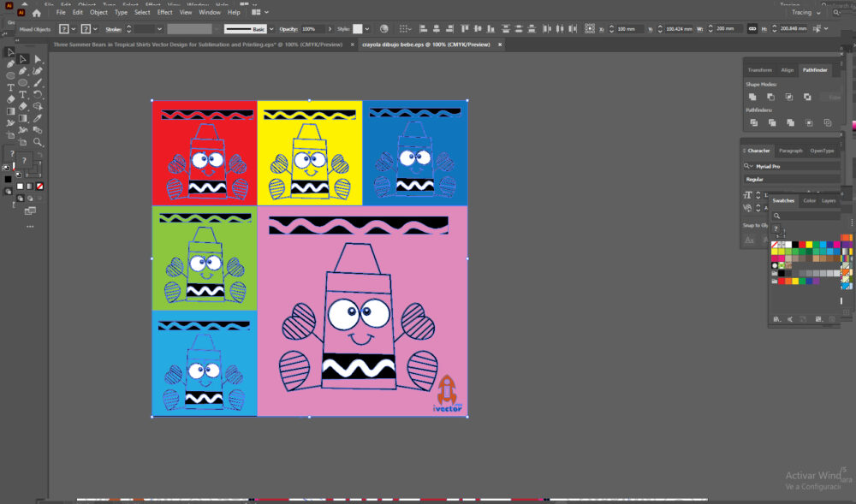856x504 pixels.
Task: Open the Object menu
Action: pos(98,12)
